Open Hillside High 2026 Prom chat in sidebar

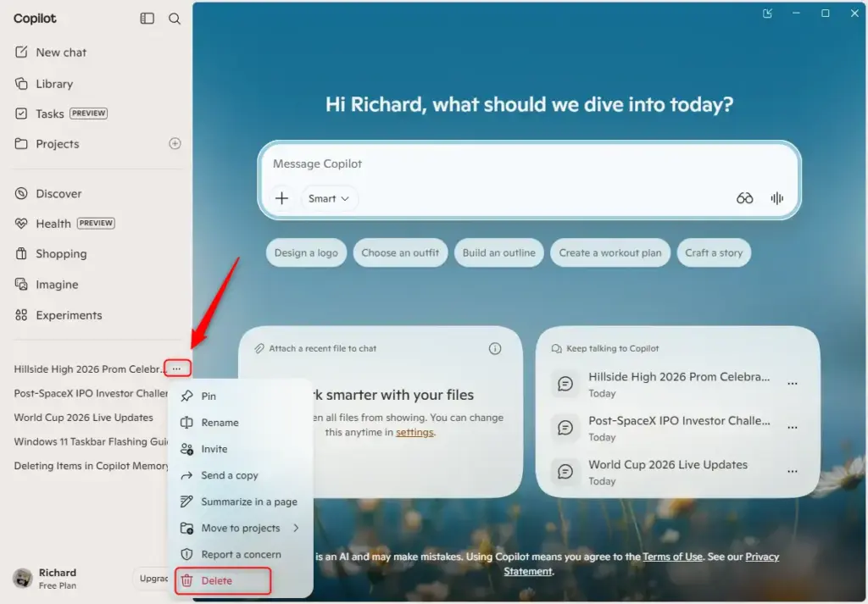88,369
